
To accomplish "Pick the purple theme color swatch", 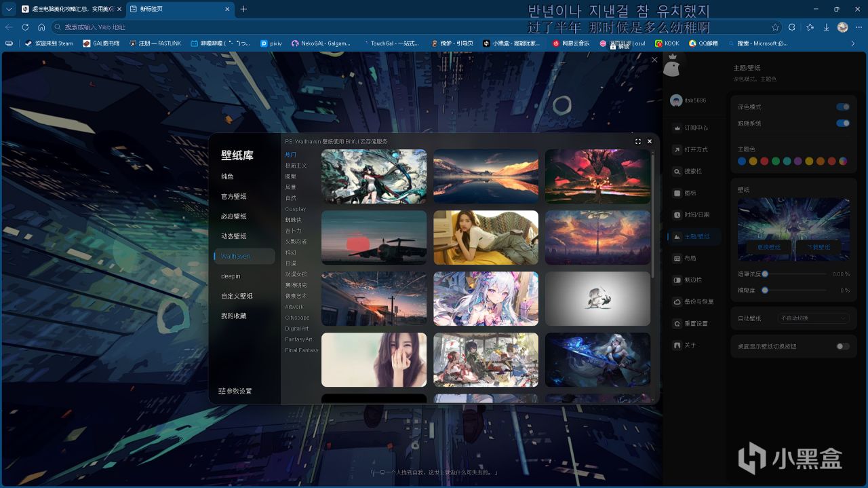I will point(797,161).
